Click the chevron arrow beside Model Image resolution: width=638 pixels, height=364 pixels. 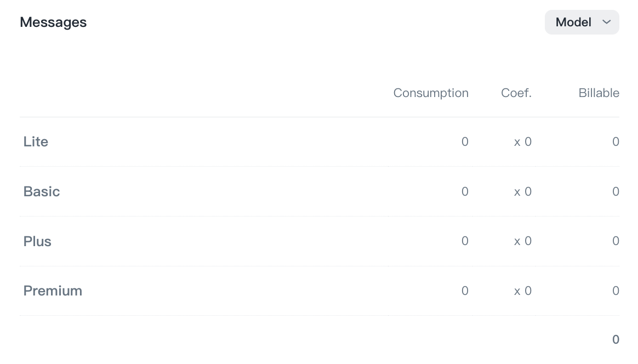tap(606, 22)
